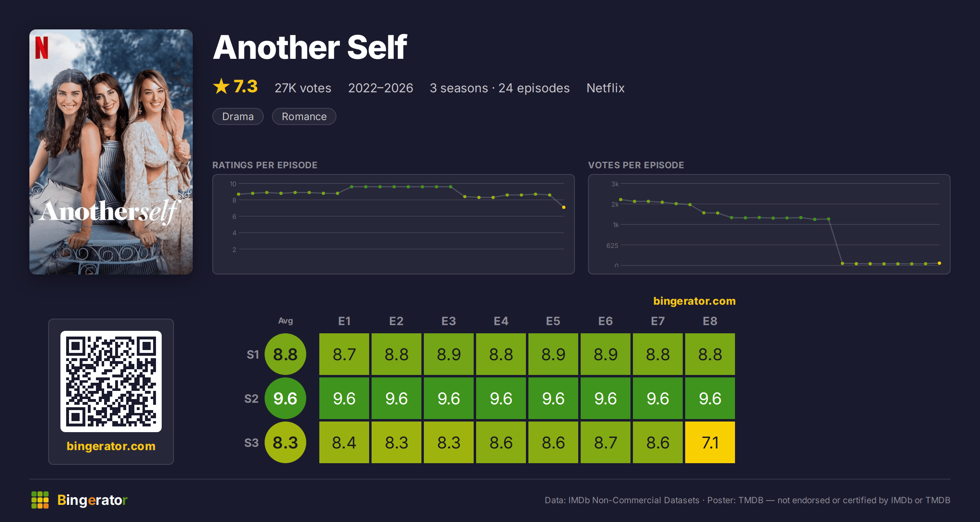
Task: Open bingerator.com link under QR code
Action: point(111,446)
